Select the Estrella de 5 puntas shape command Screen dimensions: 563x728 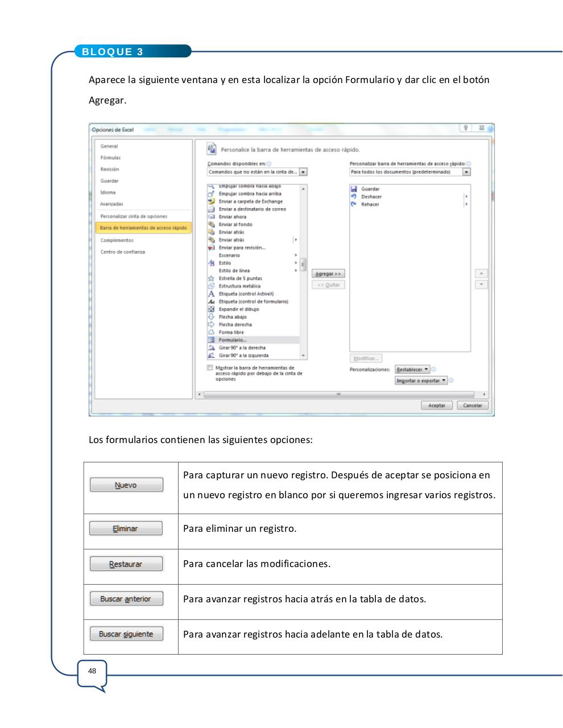click(x=241, y=278)
